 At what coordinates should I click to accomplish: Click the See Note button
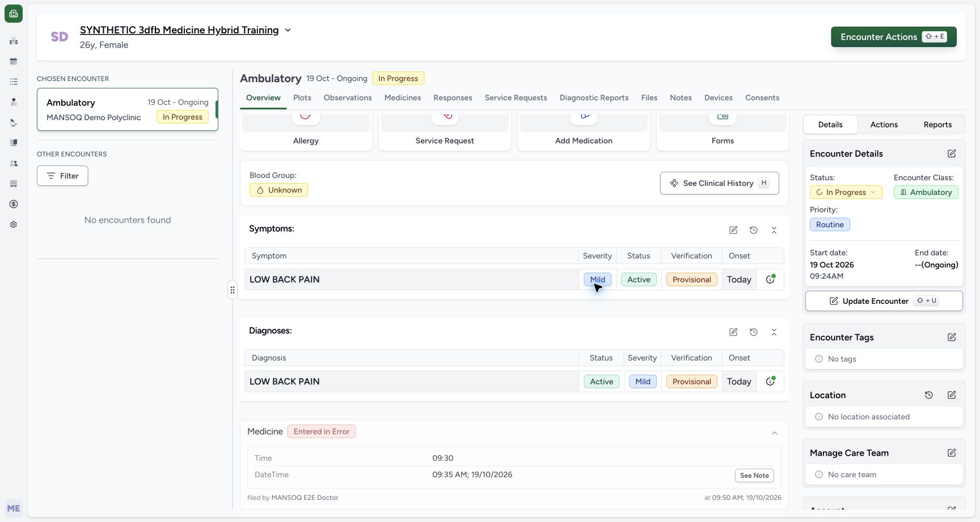754,476
